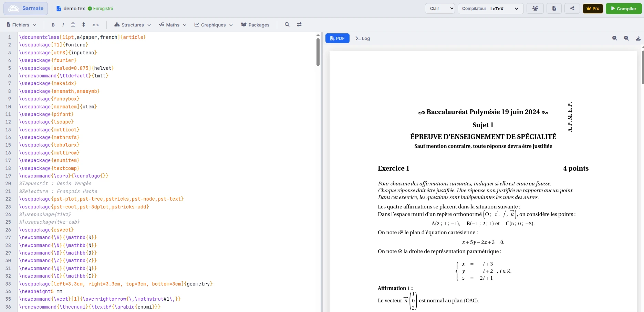Viewport: 644px width, 312px height.
Task: Apply italic formatting
Action: click(x=63, y=25)
